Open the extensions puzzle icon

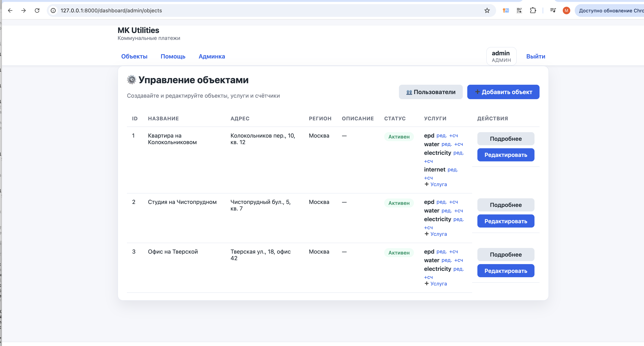coord(533,10)
